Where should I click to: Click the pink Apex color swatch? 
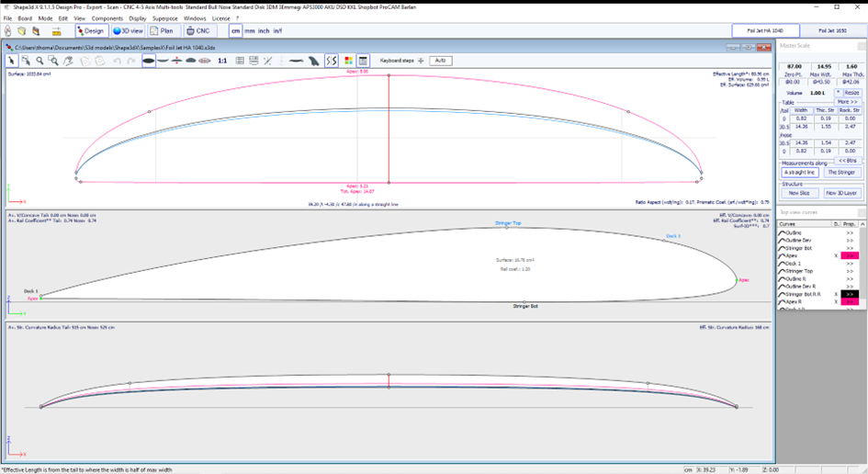coord(850,255)
